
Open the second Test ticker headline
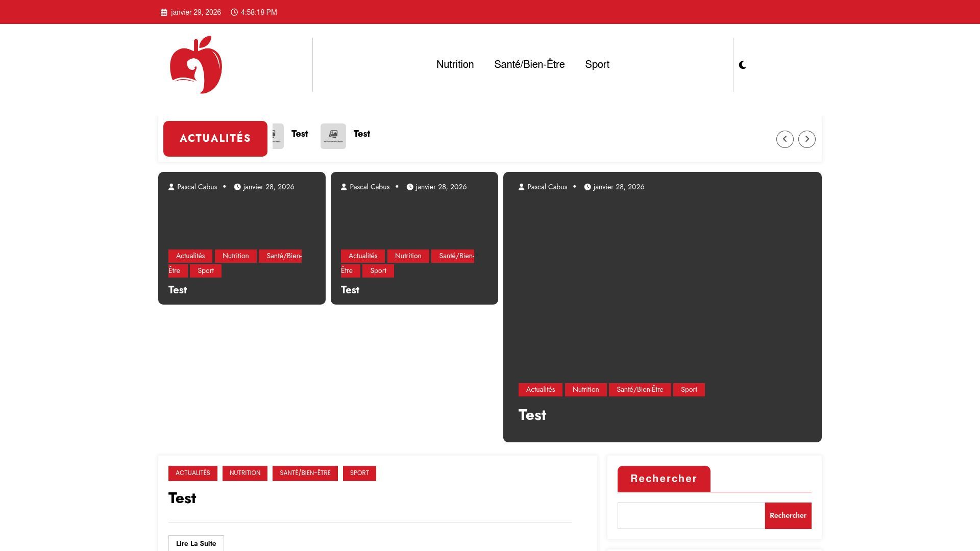pyautogui.click(x=362, y=134)
